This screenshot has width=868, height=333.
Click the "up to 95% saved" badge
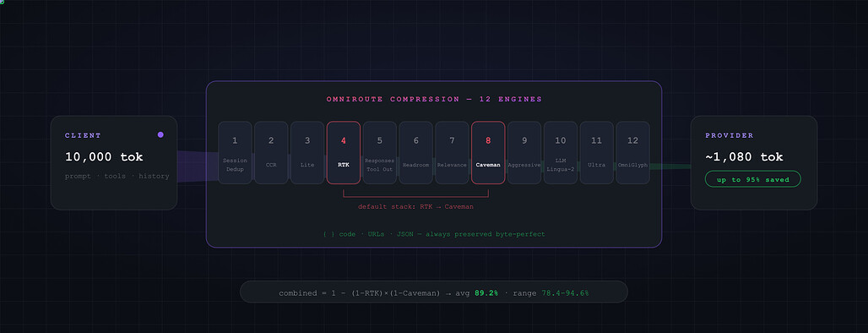click(753, 179)
